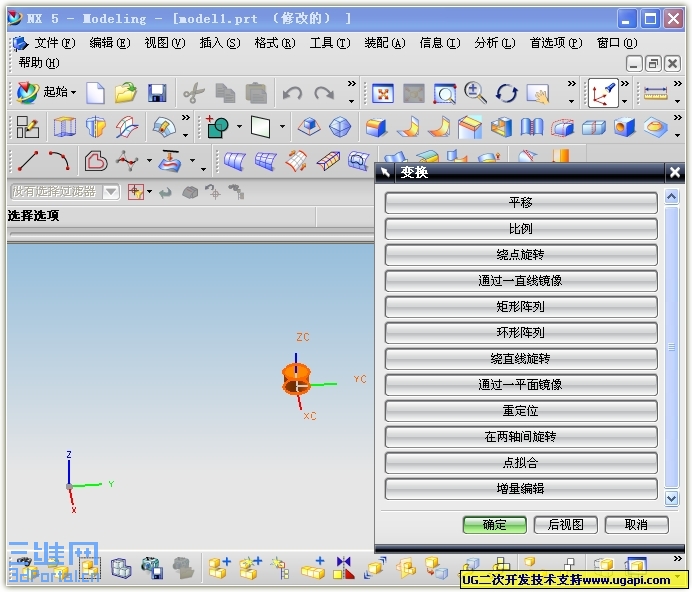This screenshot has height=592, width=692.
Task: Activate the Pan hand icon
Action: (538, 94)
